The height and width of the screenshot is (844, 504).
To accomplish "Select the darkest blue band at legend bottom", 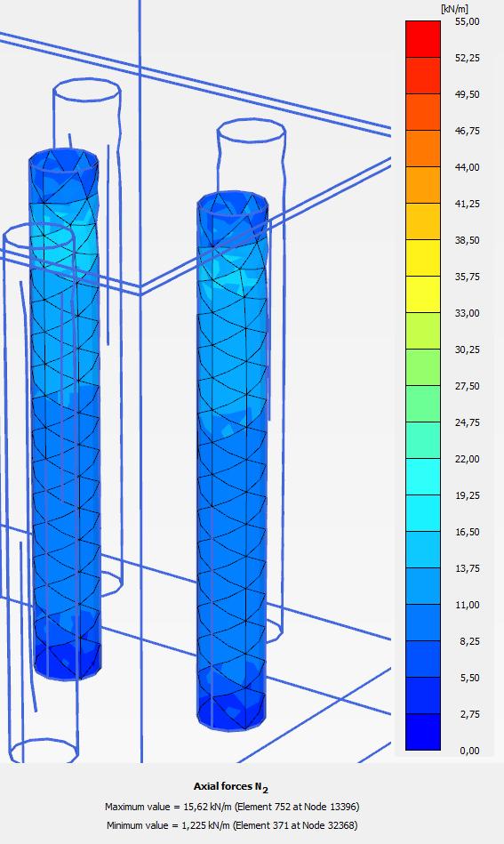I will click(423, 732).
